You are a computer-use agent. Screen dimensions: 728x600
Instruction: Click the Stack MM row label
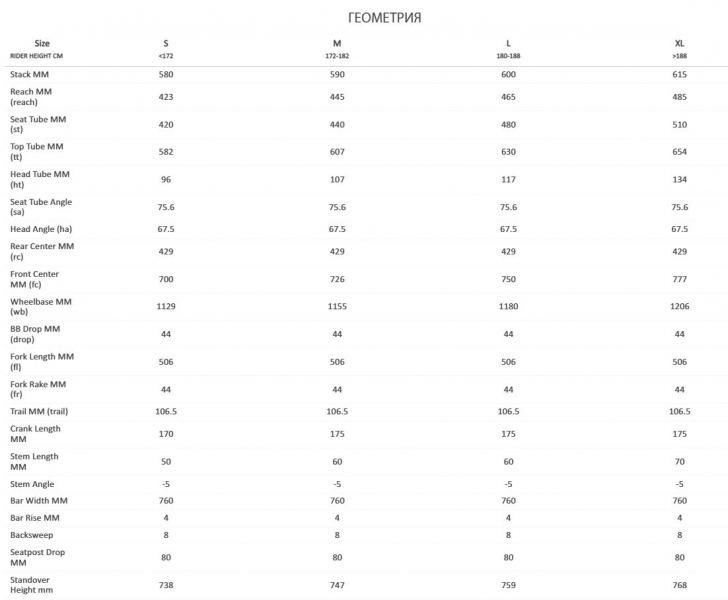[x=29, y=74]
